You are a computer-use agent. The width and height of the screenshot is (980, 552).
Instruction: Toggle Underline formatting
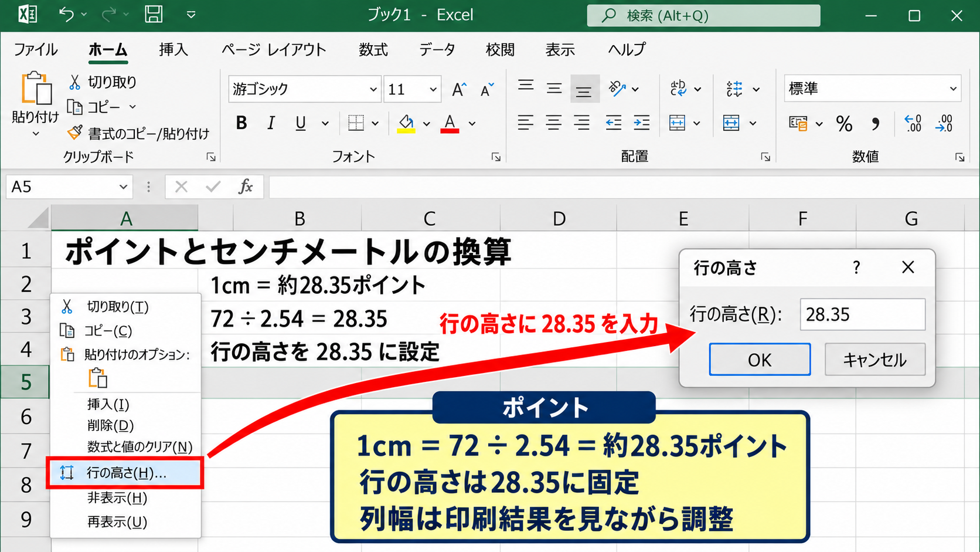coord(301,123)
